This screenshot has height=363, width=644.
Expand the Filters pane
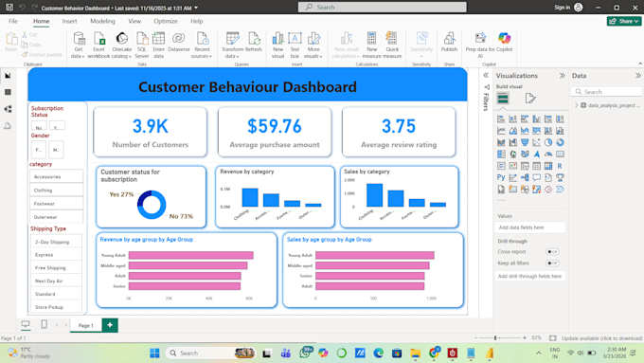tap(486, 76)
